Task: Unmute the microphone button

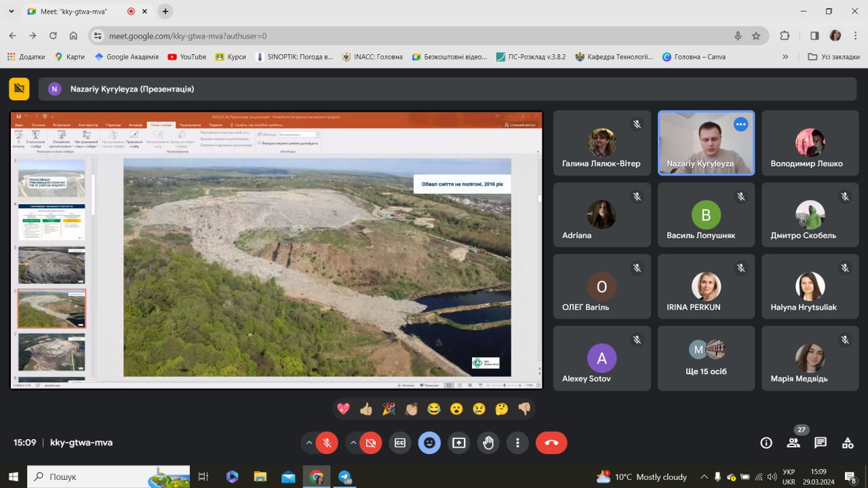Action: 327,443
